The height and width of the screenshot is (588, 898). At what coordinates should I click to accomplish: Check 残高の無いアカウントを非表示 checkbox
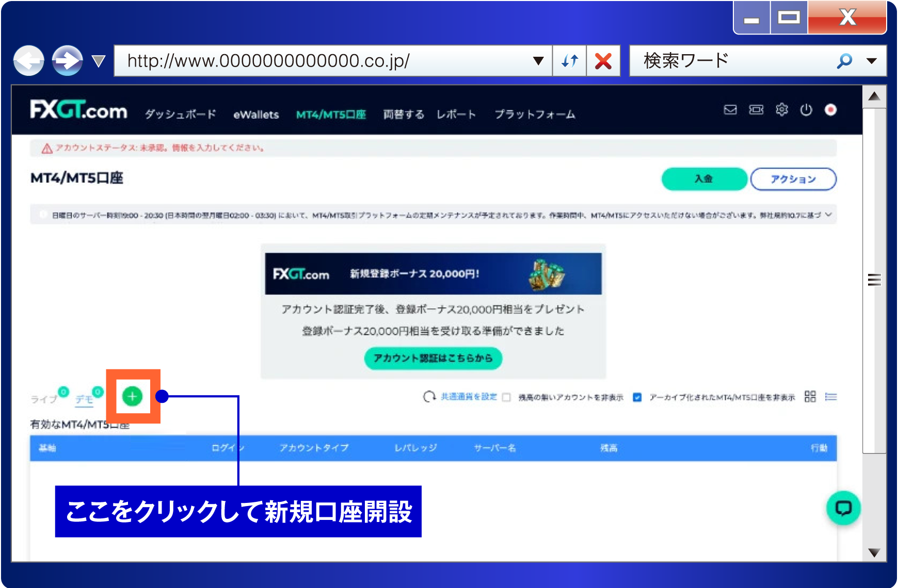[x=506, y=397]
